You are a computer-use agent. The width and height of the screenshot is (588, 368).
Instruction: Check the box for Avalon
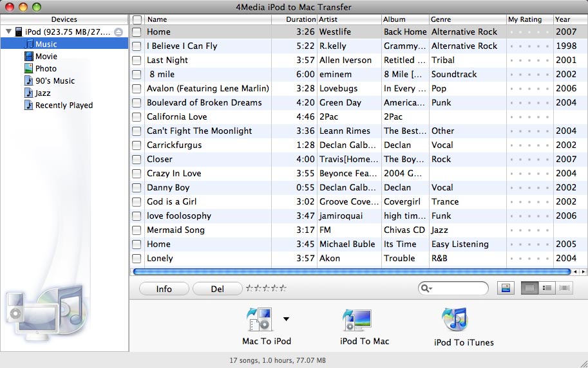click(x=137, y=88)
